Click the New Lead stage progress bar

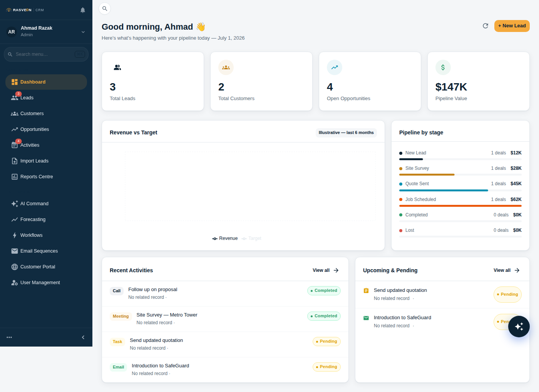[x=460, y=159]
